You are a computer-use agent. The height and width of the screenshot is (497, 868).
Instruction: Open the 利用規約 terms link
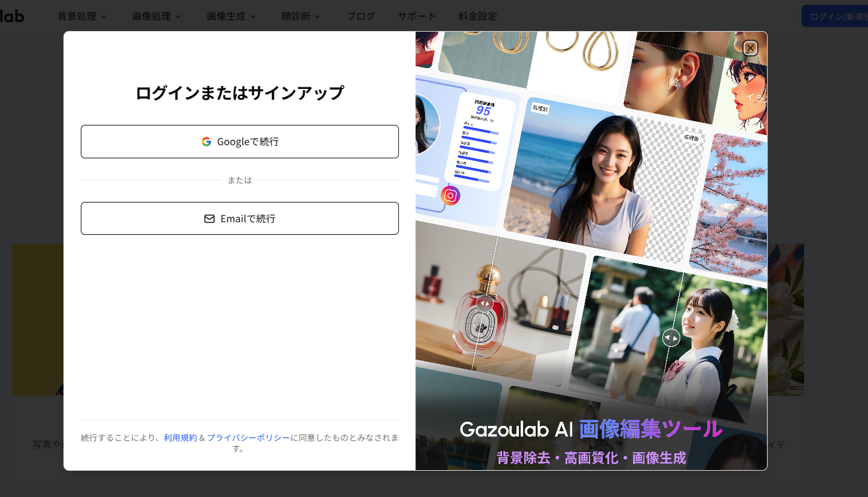(181, 438)
